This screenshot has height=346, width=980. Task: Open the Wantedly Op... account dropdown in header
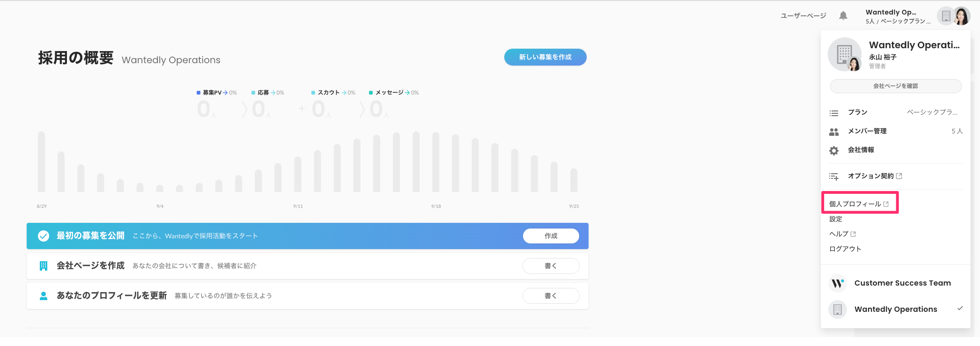(897, 16)
